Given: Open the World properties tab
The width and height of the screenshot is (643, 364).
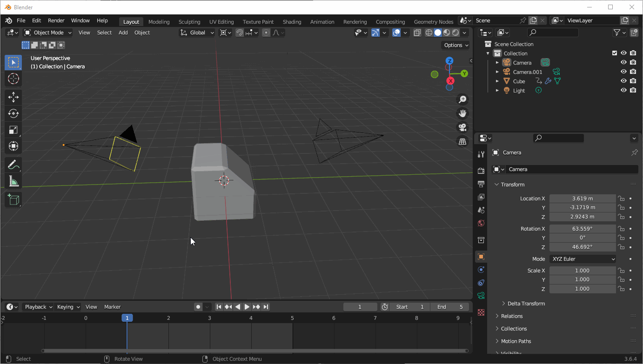Looking at the screenshot, I should (x=481, y=223).
